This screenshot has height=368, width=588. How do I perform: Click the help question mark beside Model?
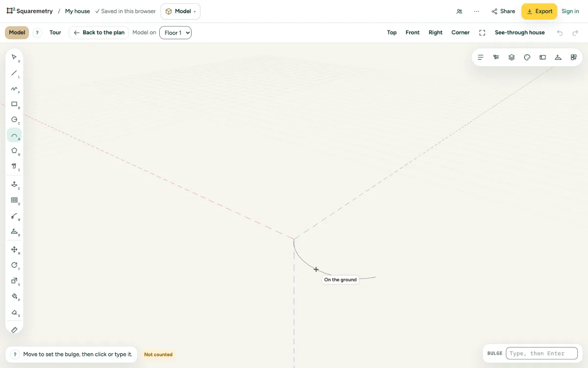coord(37,33)
